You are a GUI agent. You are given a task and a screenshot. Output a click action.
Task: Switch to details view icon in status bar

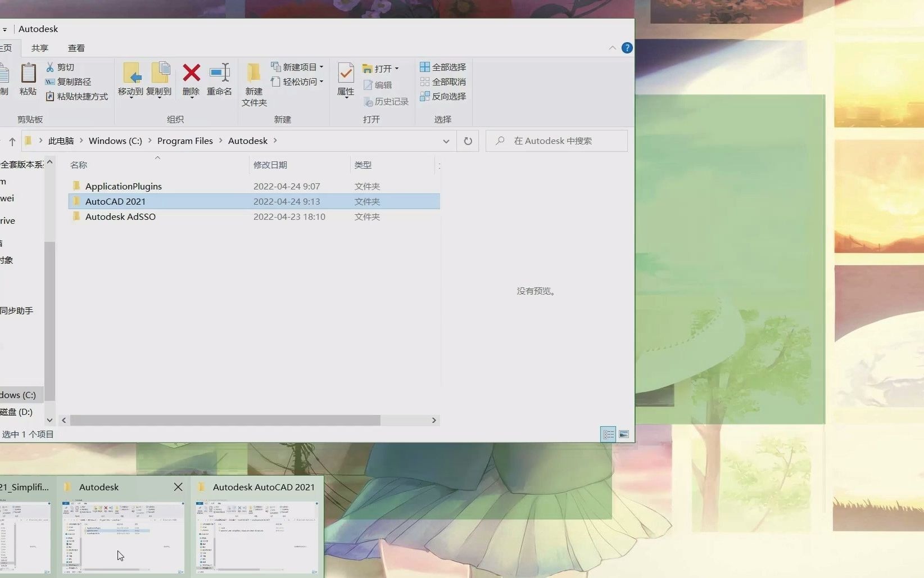point(608,434)
